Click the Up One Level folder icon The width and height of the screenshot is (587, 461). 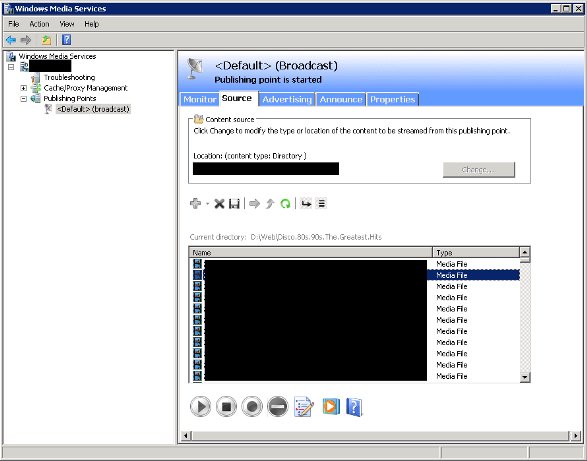click(46, 40)
